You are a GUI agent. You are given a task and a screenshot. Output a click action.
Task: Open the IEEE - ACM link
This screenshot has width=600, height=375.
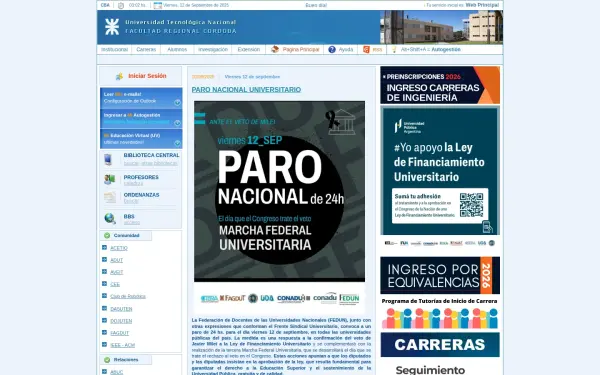122,345
